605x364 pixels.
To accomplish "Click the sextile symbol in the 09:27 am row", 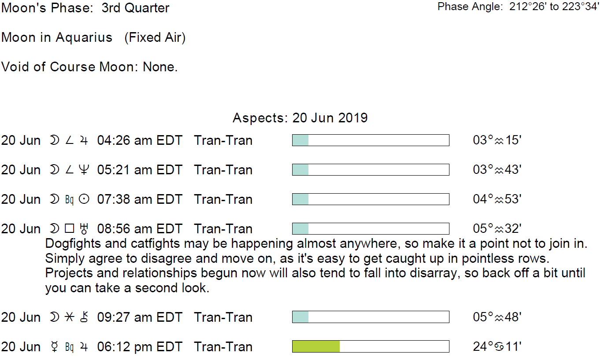I will 69,318.
